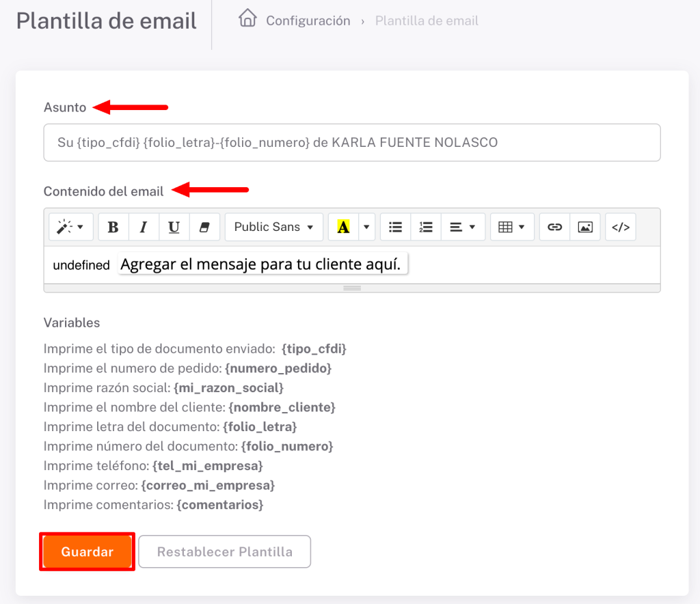
Task: Click the eraser remove-format icon
Action: [x=204, y=227]
